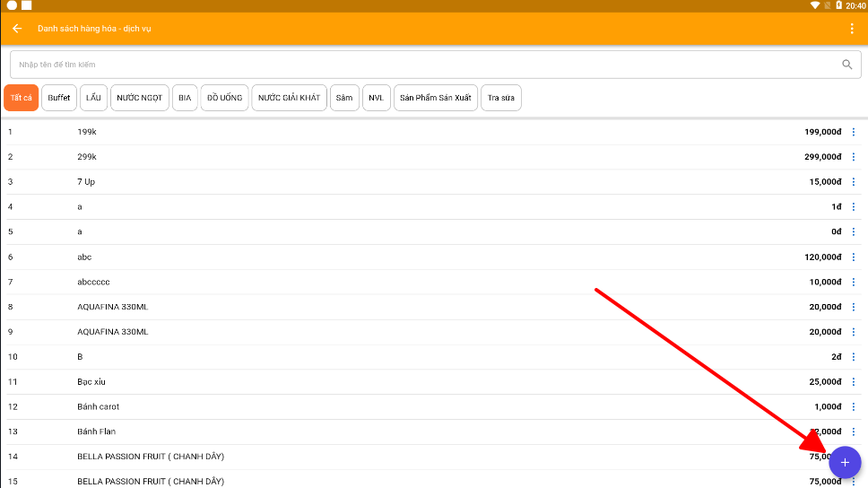868x488 pixels.
Task: Filter by Sâm category
Action: click(344, 98)
